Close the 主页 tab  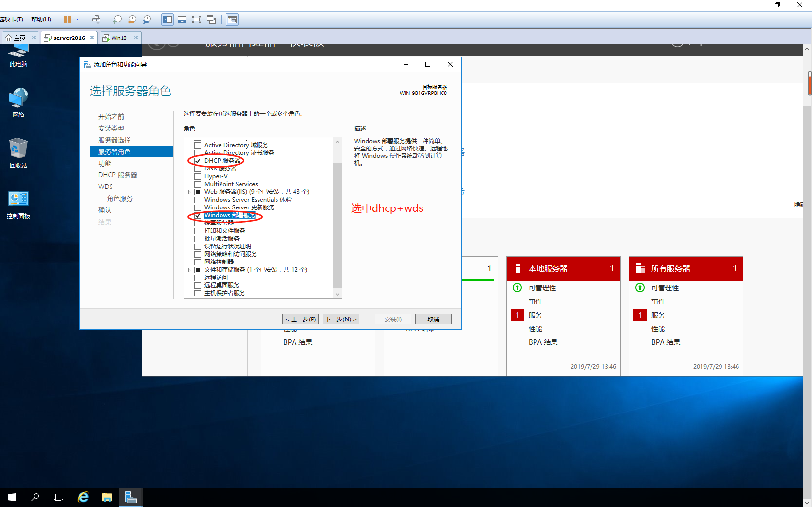point(34,38)
